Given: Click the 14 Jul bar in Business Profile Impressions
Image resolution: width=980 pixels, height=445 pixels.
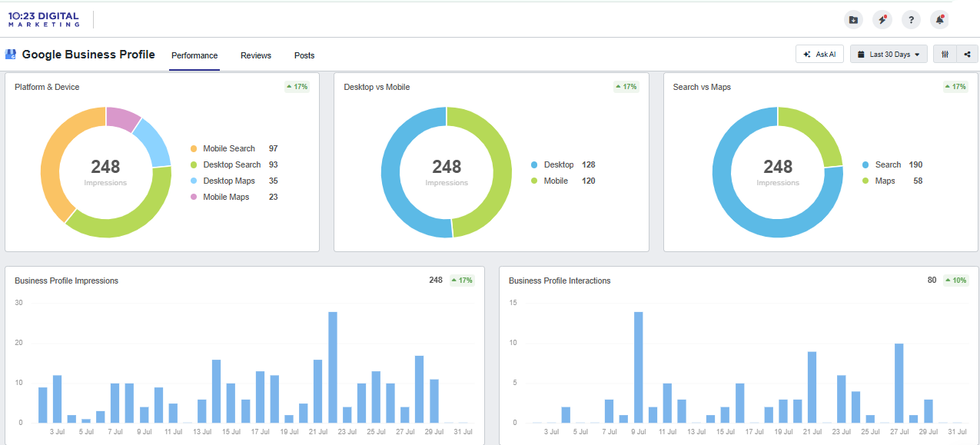Looking at the screenshot, I should point(217,391).
